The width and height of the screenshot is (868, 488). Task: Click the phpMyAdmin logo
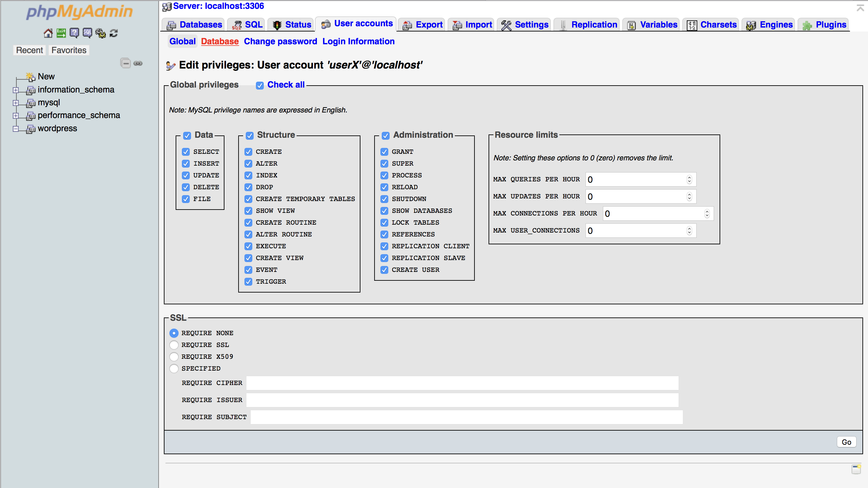(79, 12)
